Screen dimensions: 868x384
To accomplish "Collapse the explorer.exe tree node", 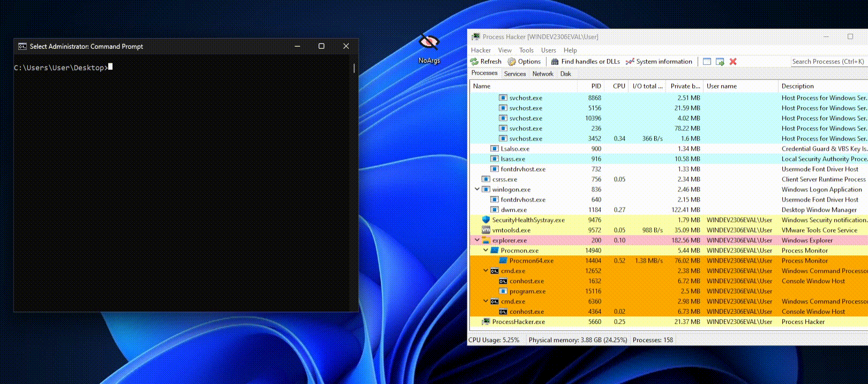I will (x=477, y=240).
